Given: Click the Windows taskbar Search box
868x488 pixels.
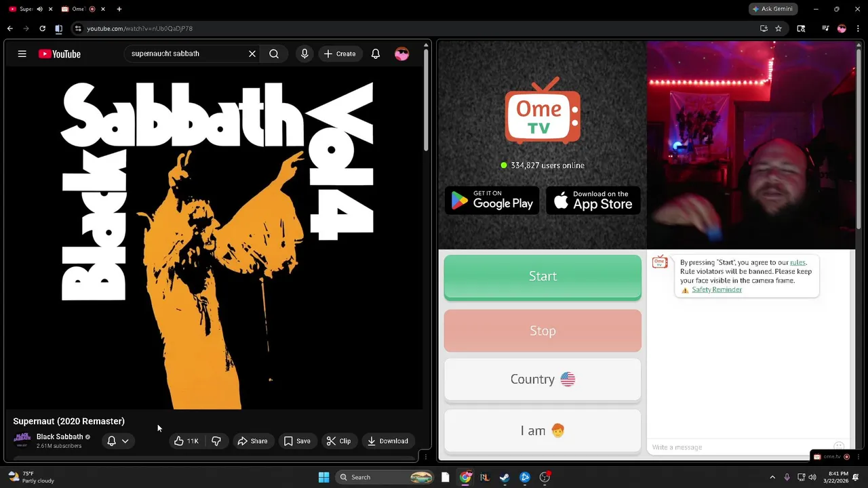Looking at the screenshot, I should click(x=385, y=477).
